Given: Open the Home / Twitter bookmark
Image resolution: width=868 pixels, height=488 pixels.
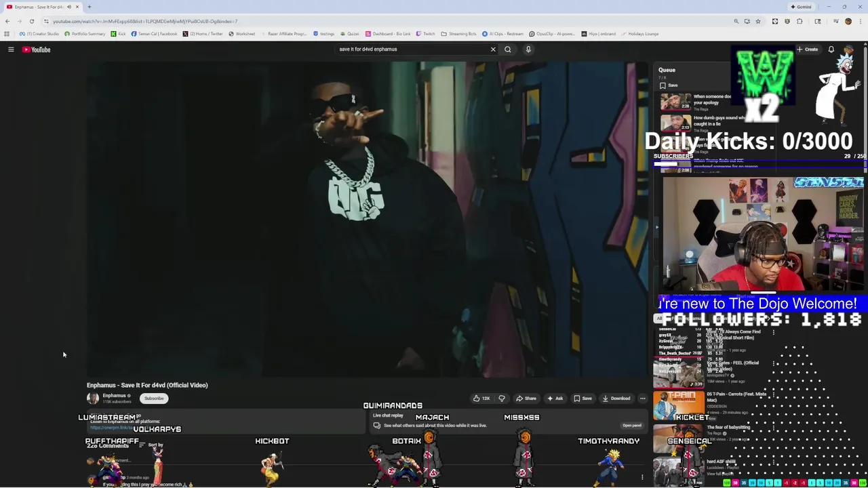Looking at the screenshot, I should [203, 34].
